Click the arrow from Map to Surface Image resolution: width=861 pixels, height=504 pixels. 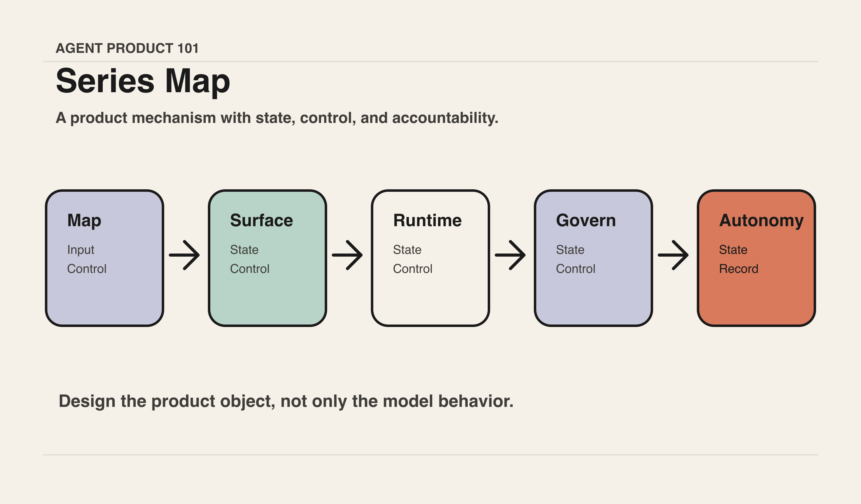tap(184, 255)
